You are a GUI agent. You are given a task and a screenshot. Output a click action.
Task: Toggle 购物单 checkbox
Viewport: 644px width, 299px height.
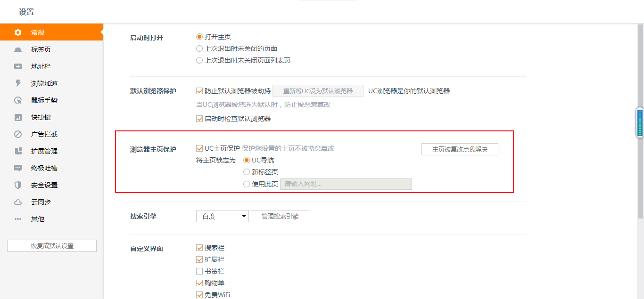coord(199,283)
